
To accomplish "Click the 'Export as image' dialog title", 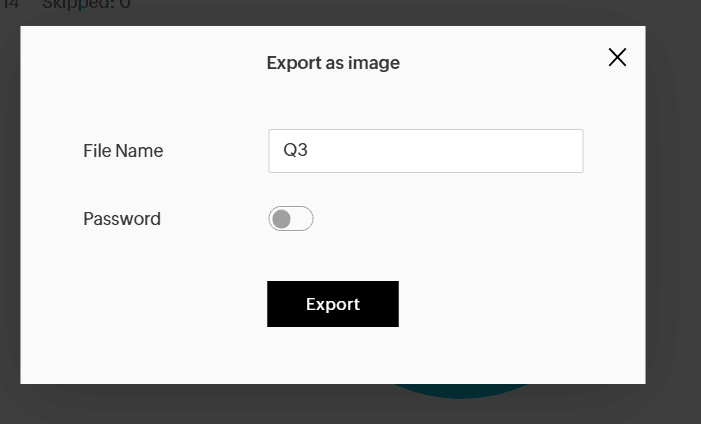I will (x=333, y=63).
